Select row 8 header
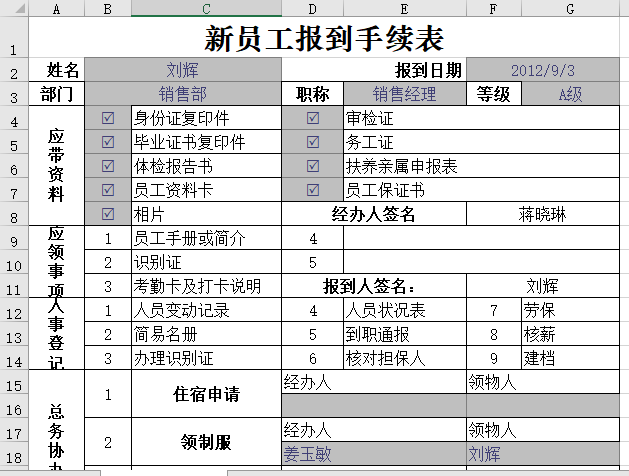Screen dimensions: 629x476 coord(13,215)
